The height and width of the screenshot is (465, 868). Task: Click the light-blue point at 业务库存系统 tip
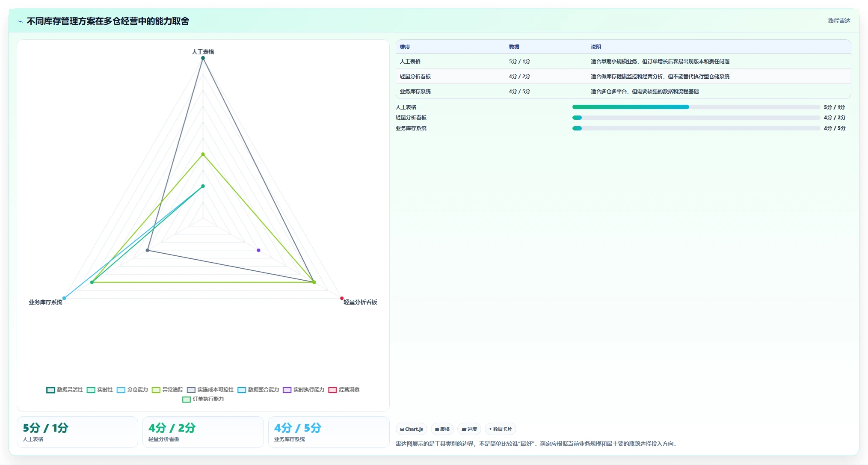(x=64, y=298)
